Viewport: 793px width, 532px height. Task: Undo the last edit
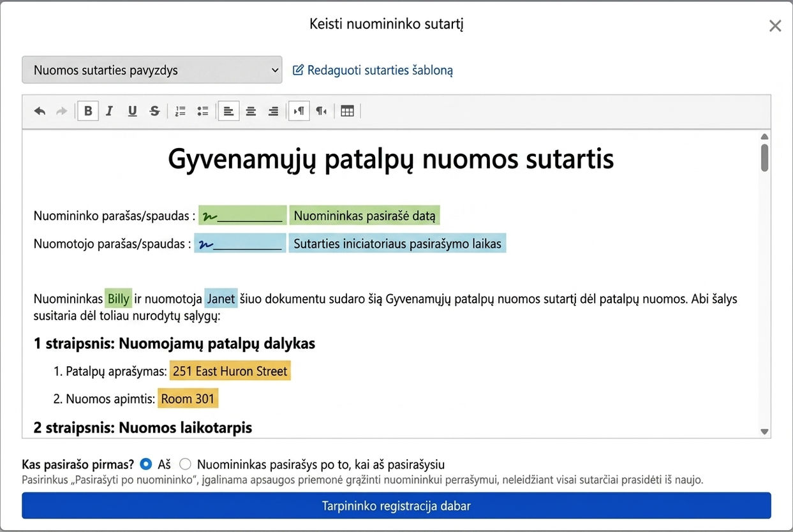40,111
